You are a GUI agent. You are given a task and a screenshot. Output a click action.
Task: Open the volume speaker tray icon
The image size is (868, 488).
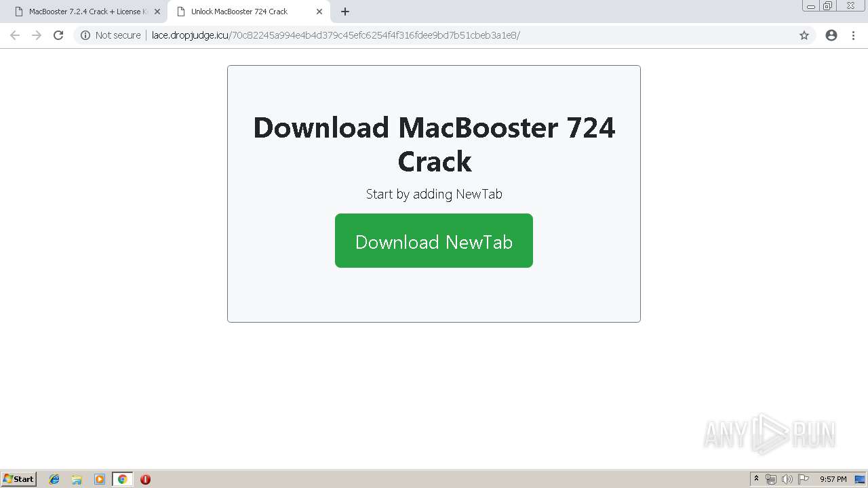coord(787,479)
